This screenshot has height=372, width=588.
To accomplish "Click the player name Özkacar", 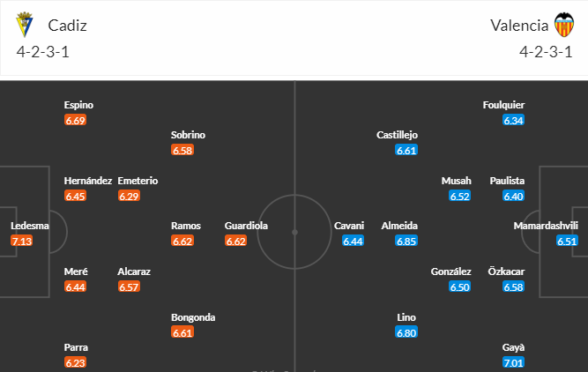I will (506, 272).
